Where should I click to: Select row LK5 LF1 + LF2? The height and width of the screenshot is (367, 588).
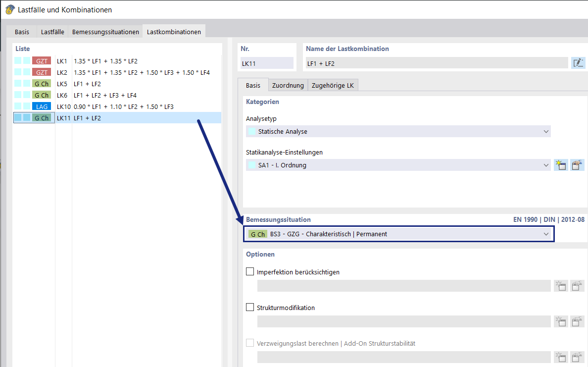tap(117, 84)
